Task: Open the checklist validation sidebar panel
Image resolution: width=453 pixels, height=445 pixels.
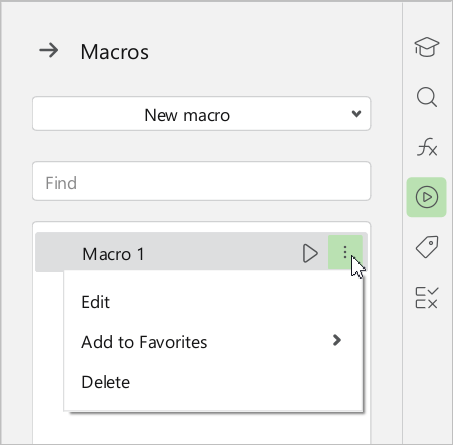Action: point(426,297)
